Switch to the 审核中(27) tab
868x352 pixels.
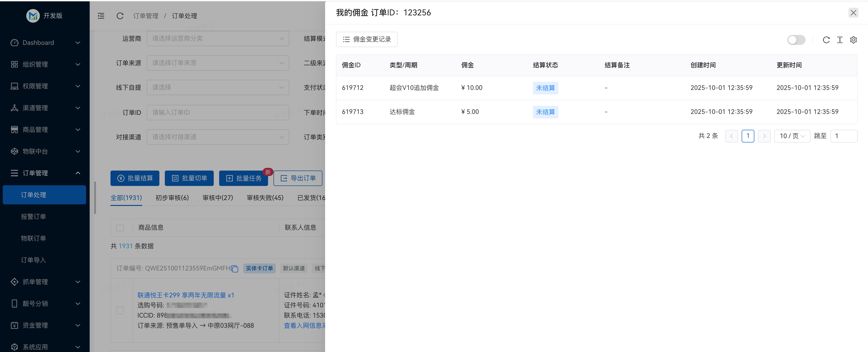[x=218, y=198]
